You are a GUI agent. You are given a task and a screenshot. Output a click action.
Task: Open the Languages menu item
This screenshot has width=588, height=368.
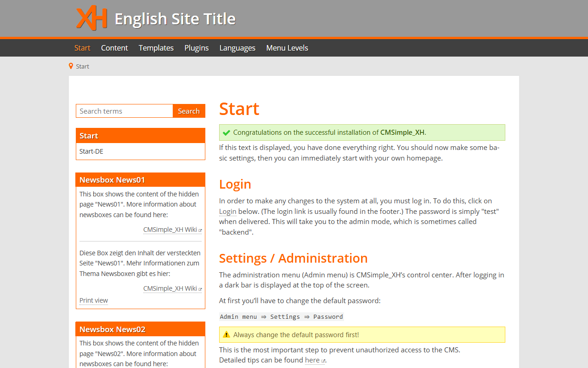(237, 48)
